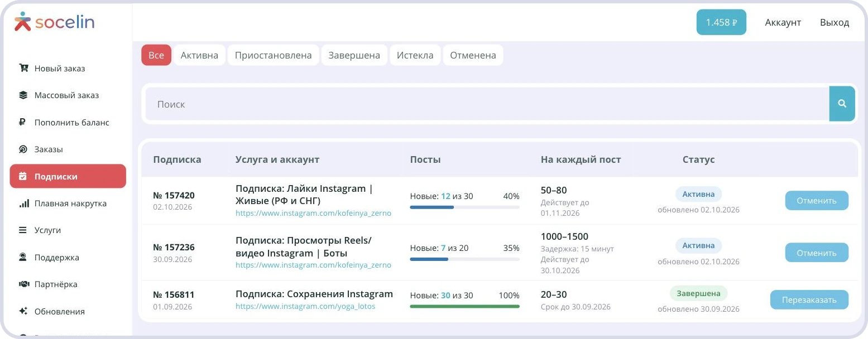
Task: Show Отменена subscriptions
Action: click(473, 55)
